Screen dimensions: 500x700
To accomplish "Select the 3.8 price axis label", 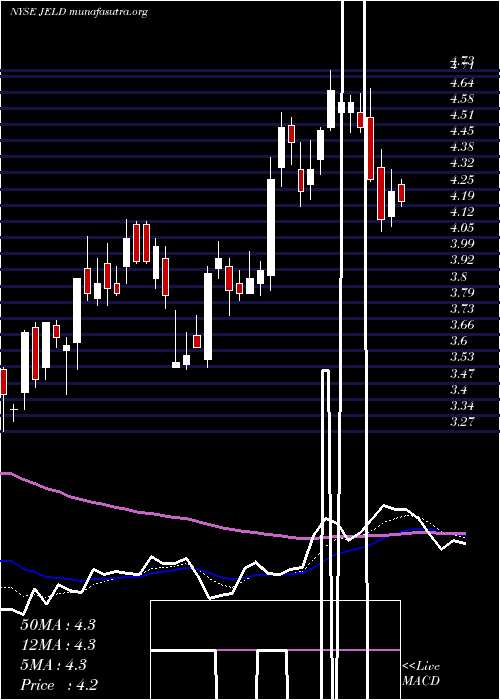I will (458, 277).
